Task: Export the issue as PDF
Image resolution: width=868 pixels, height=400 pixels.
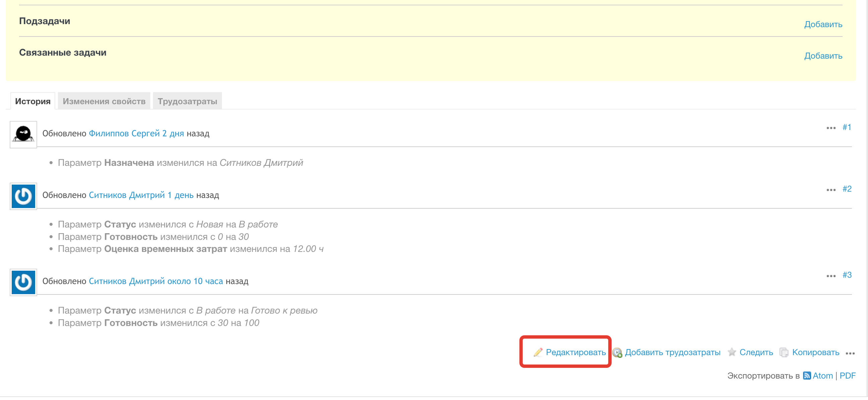Action: coord(847,376)
